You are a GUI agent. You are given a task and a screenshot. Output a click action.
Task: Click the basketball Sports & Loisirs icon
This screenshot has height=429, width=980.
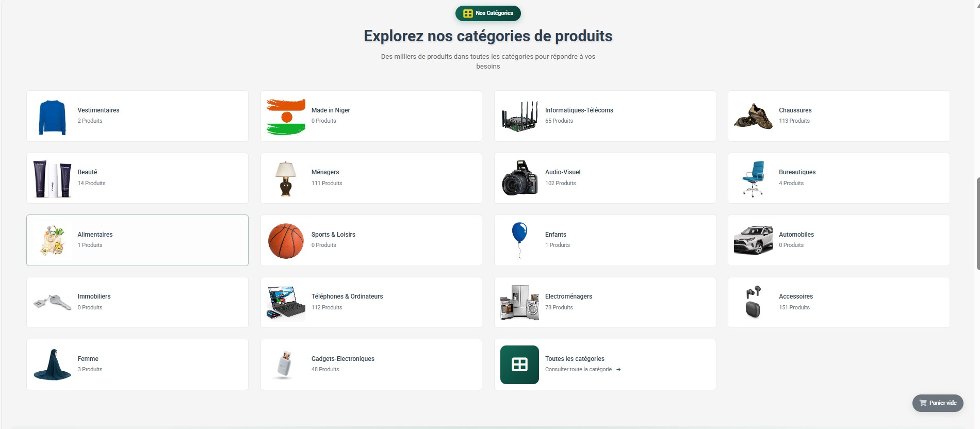[x=286, y=241]
